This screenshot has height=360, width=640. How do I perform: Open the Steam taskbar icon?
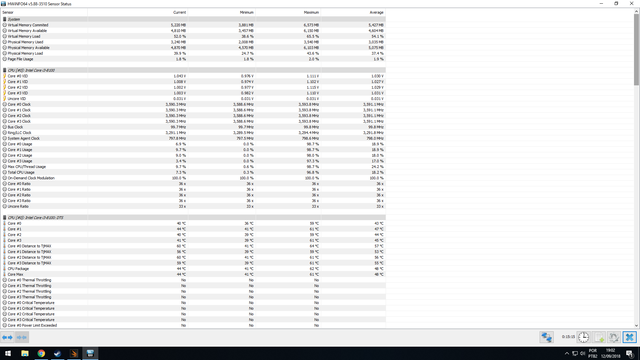pos(58,353)
